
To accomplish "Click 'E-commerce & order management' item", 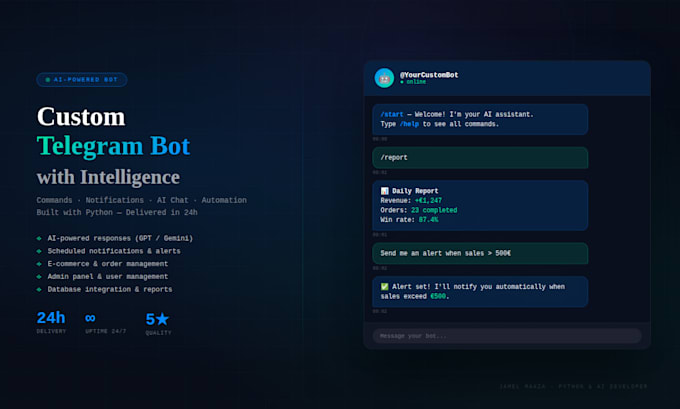I will 108,264.
